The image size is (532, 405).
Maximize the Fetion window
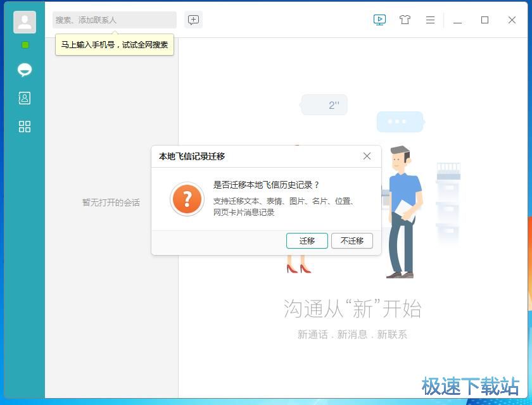coord(485,20)
